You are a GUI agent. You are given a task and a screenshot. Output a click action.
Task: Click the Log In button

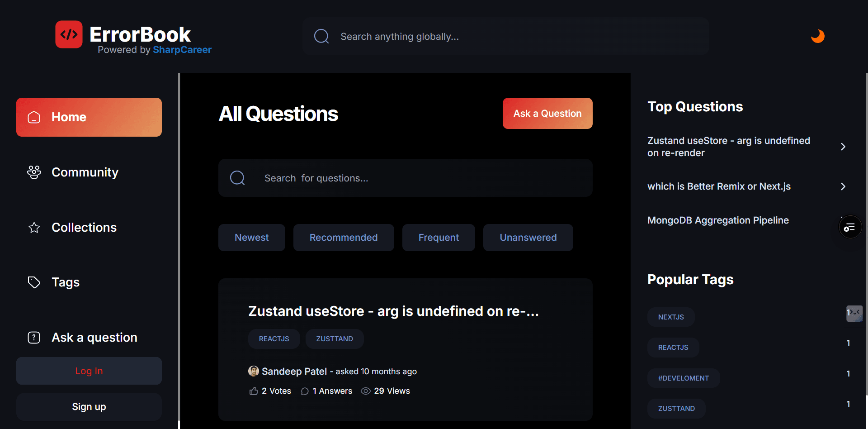click(x=89, y=371)
